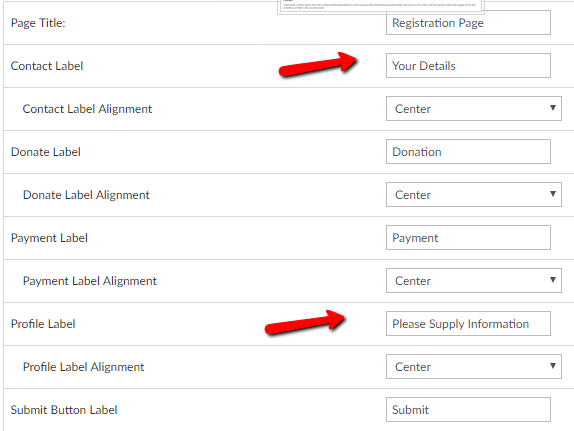Click the arrow of Donate Label Alignment select
Screen dimensions: 574x431
pos(553,194)
